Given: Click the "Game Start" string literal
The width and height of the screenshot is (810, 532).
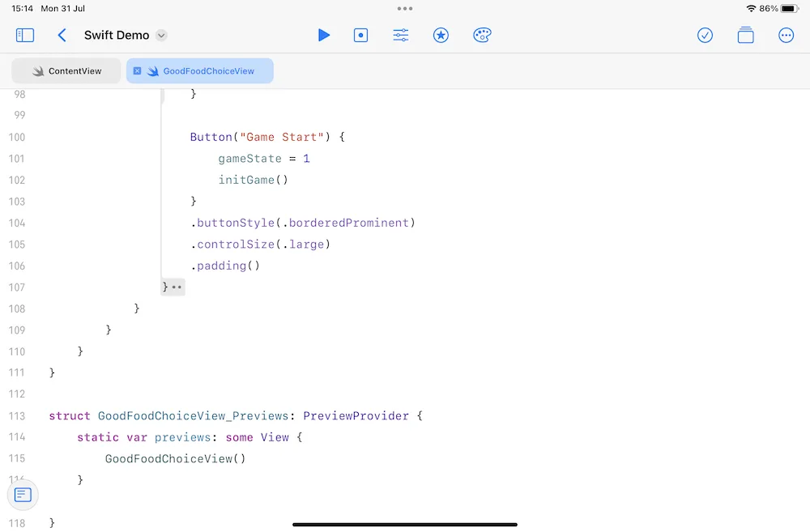Looking at the screenshot, I should click(282, 137).
